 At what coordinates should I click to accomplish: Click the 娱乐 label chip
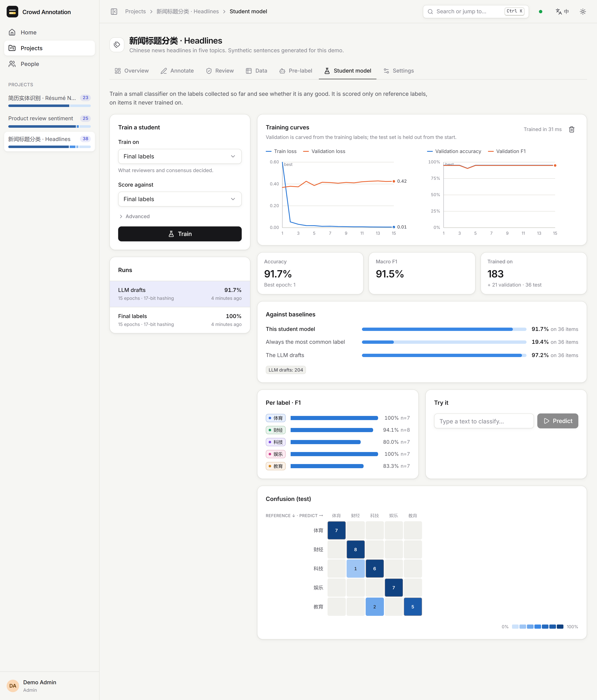click(x=275, y=454)
